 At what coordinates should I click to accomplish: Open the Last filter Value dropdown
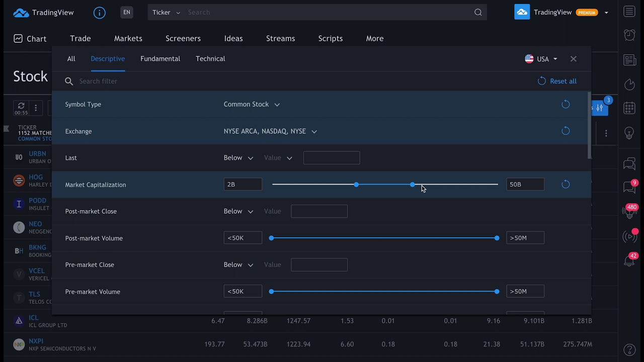[x=278, y=158]
